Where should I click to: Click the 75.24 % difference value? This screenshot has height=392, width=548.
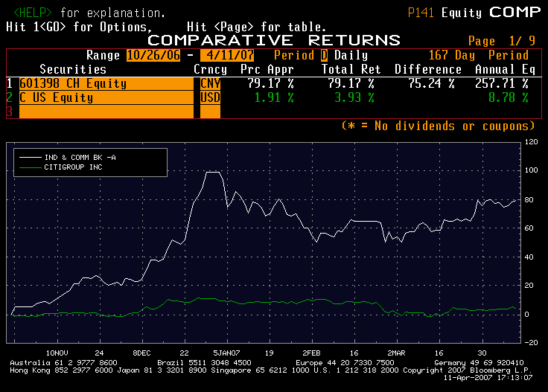432,83
